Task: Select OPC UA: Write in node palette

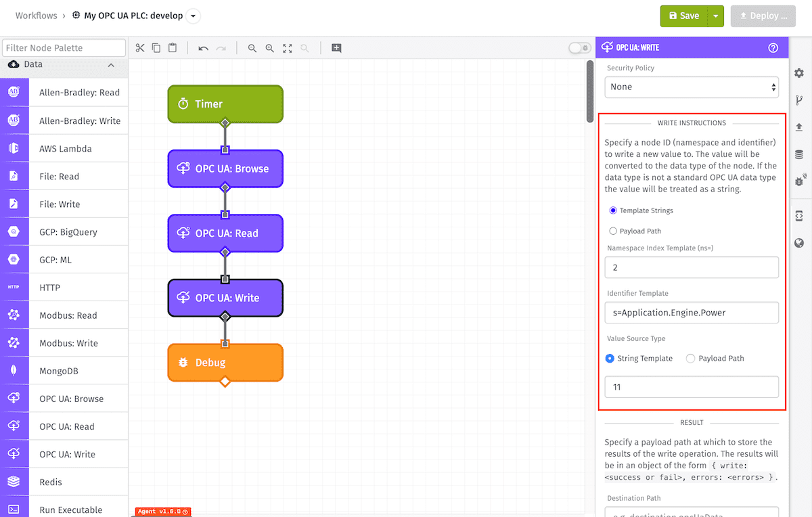Action: pyautogui.click(x=64, y=455)
